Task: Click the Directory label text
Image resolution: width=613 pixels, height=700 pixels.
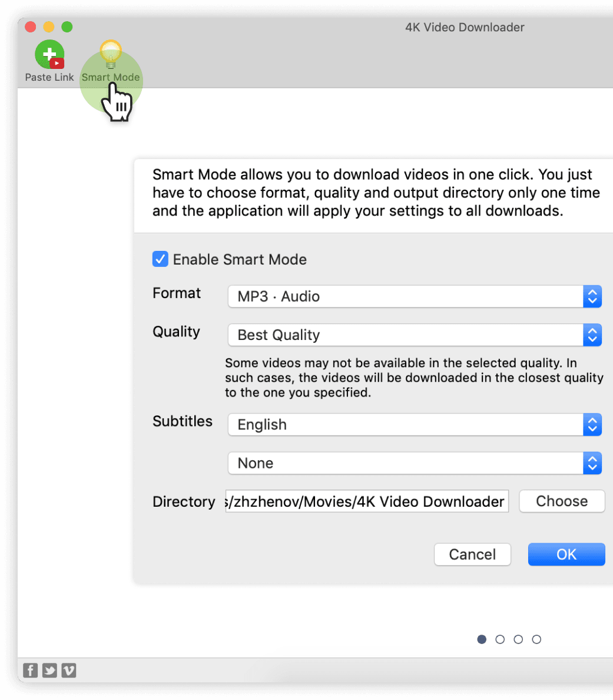Action: 184,502
